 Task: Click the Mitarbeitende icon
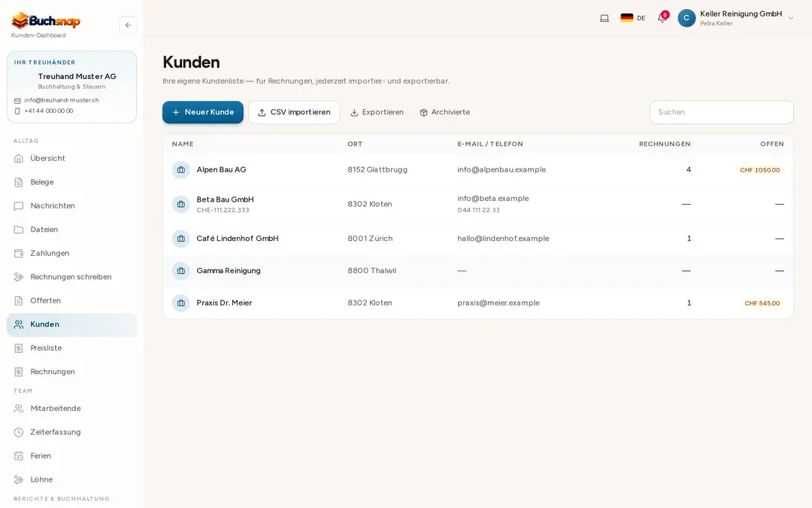[19, 409]
